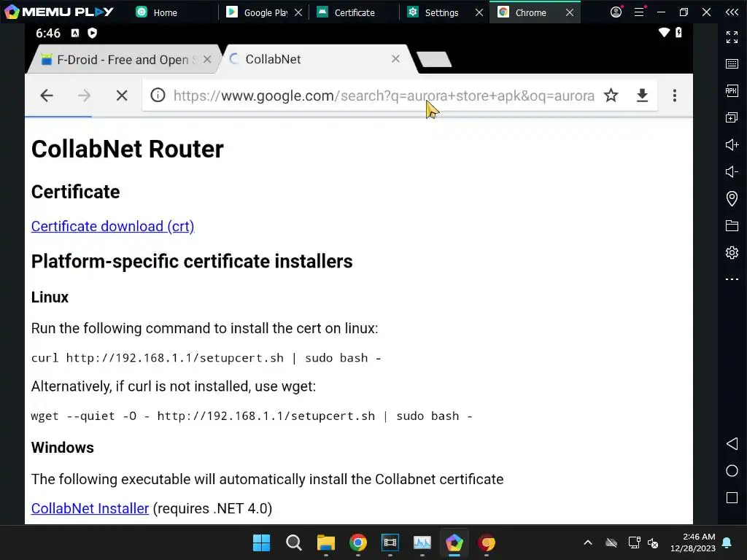
Task: Click Android Wi-Fi status icon
Action: (x=664, y=32)
